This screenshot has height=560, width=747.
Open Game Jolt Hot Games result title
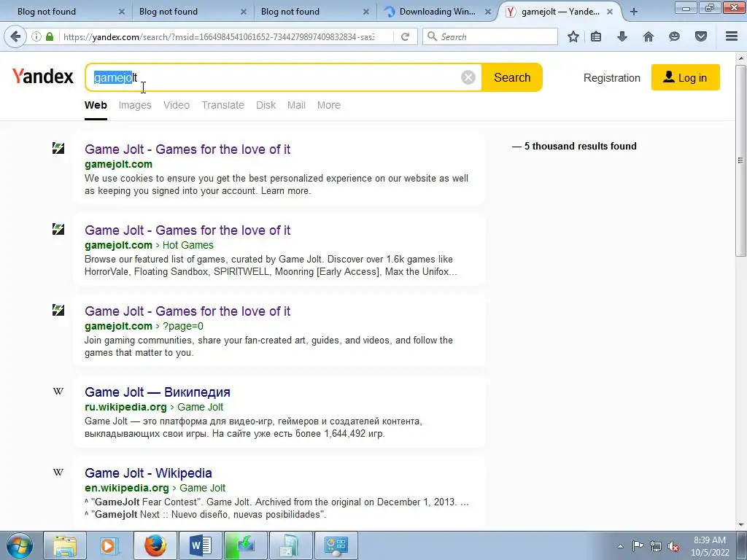point(187,230)
